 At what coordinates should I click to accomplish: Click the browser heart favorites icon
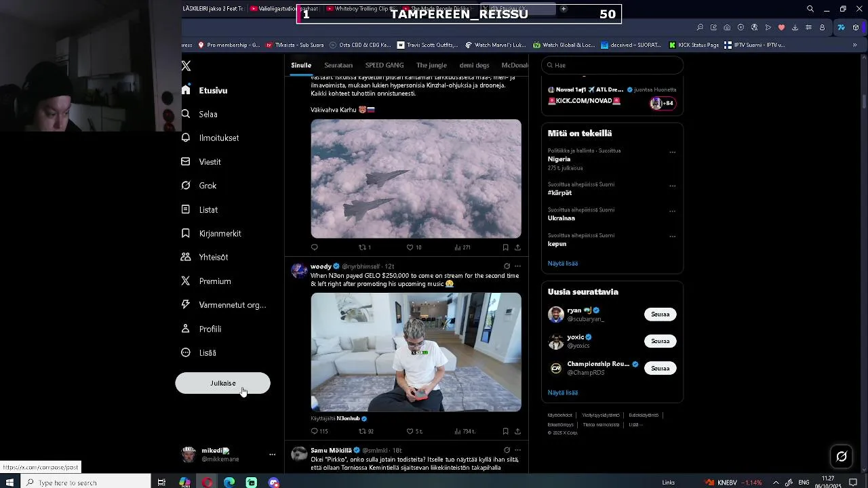[781, 27]
